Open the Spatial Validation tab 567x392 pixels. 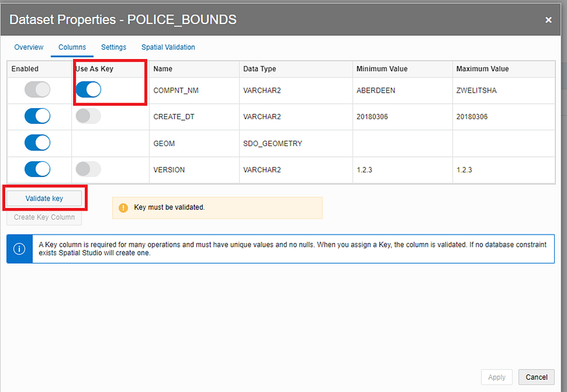tap(168, 47)
